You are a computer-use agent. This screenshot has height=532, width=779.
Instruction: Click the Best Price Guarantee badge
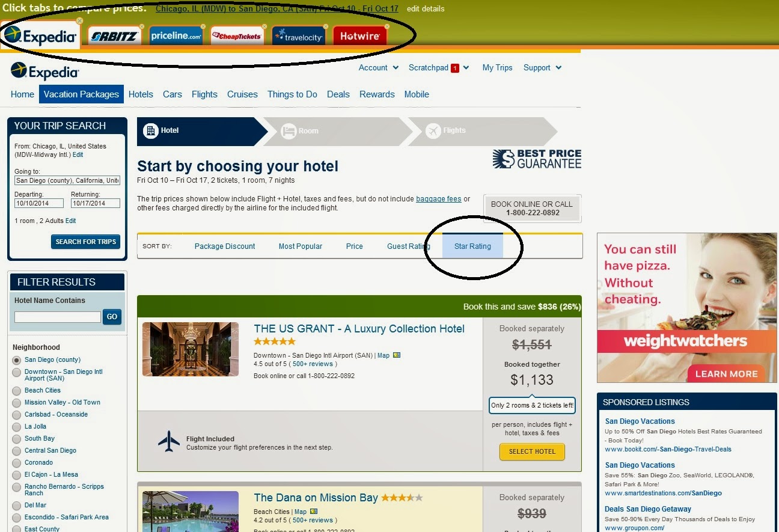coord(537,159)
